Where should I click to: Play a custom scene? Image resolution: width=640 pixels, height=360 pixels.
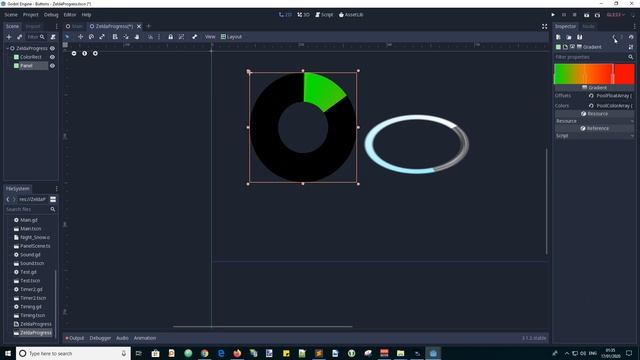coord(598,15)
